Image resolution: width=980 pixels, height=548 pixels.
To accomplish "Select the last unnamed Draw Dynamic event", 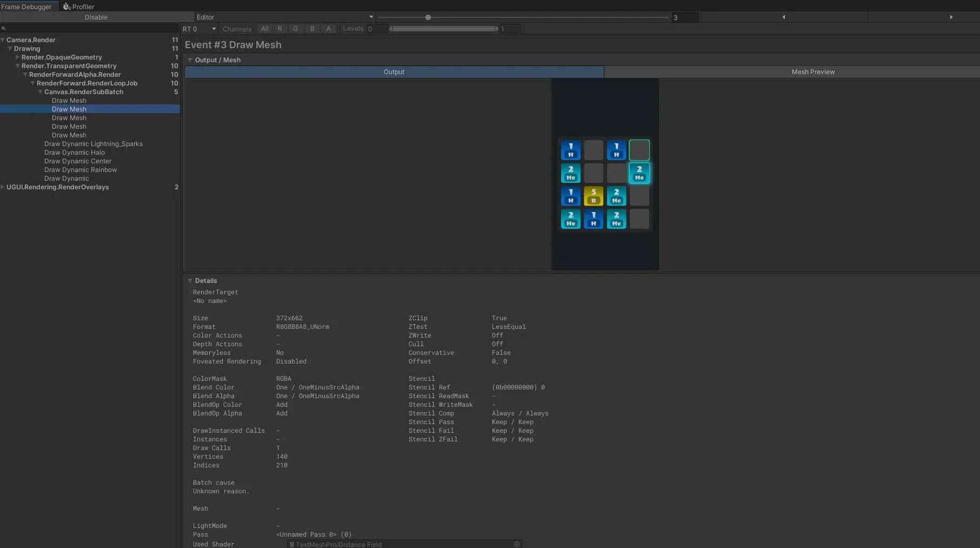I will 66,179.
